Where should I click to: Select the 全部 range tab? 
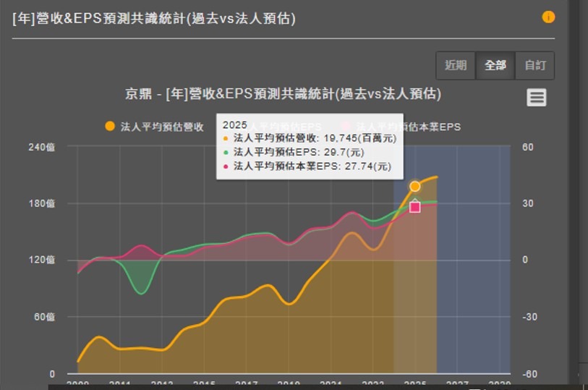point(495,66)
